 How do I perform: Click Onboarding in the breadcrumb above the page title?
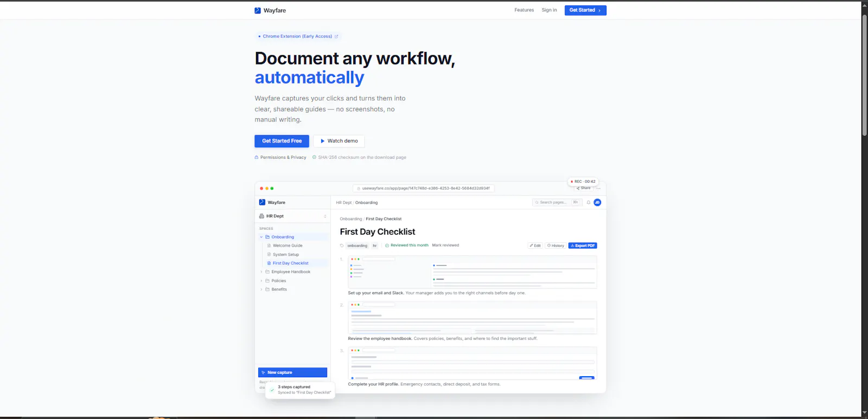click(350, 219)
